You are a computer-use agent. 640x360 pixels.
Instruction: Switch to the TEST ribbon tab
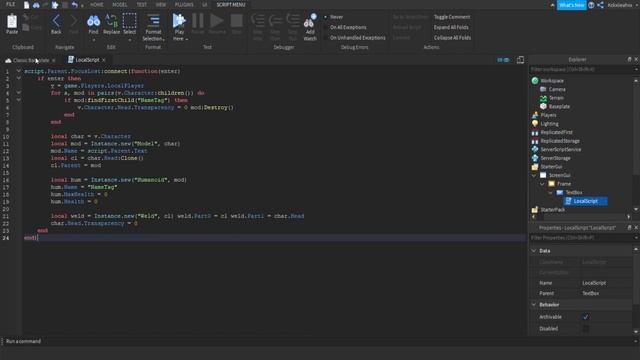[142, 5]
